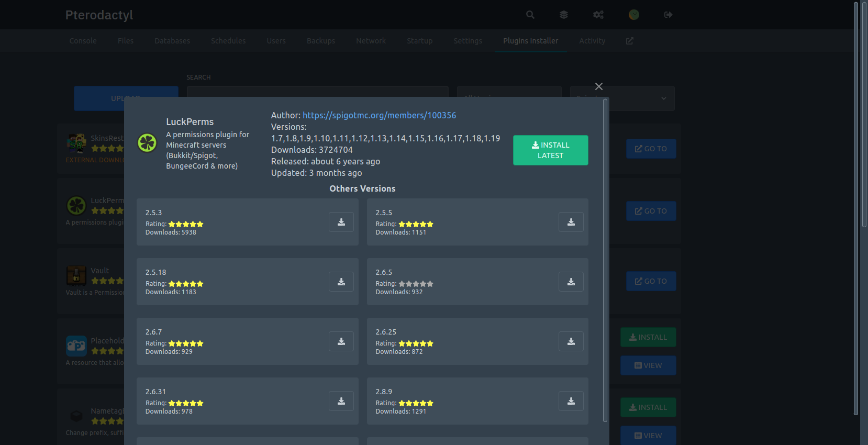Open the external link icon in navigation
868x445 pixels.
coord(630,41)
